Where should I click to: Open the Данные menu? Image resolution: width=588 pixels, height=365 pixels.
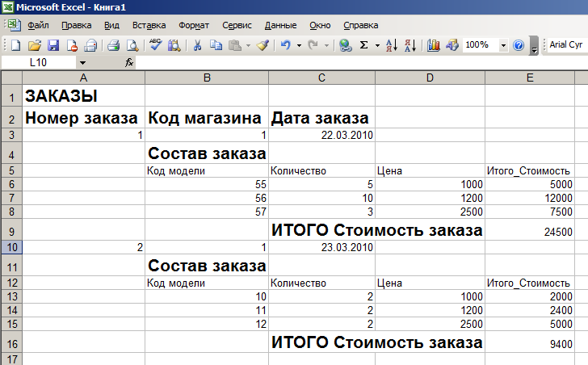point(280,25)
